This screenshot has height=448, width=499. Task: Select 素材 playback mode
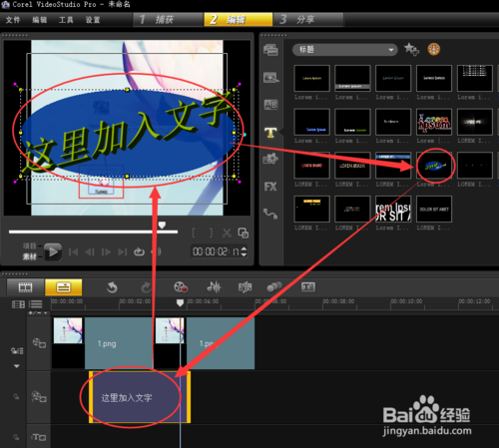(29, 256)
